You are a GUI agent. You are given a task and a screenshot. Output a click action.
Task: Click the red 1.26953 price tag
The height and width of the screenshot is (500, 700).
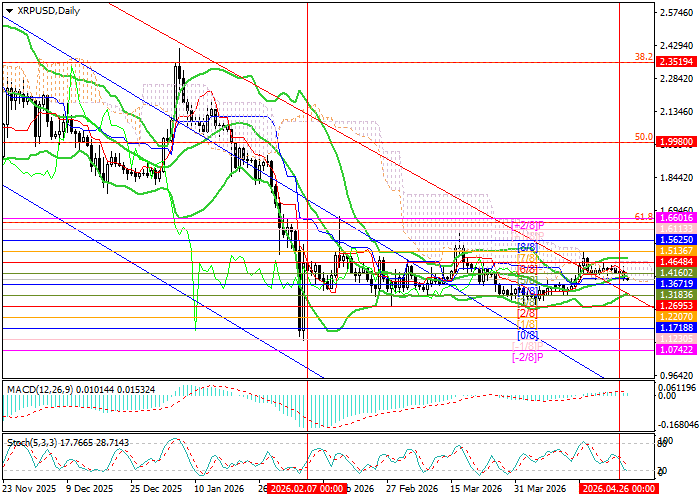pyautogui.click(x=676, y=306)
